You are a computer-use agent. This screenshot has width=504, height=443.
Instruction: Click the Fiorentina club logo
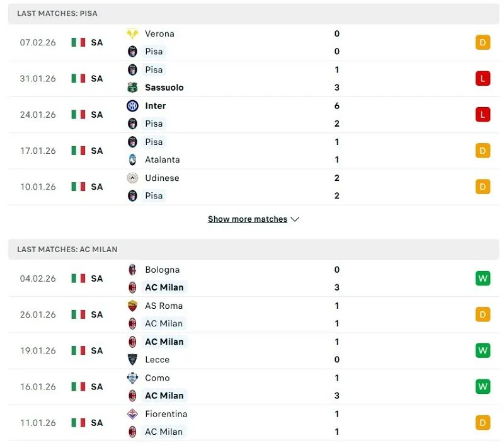pyautogui.click(x=132, y=414)
